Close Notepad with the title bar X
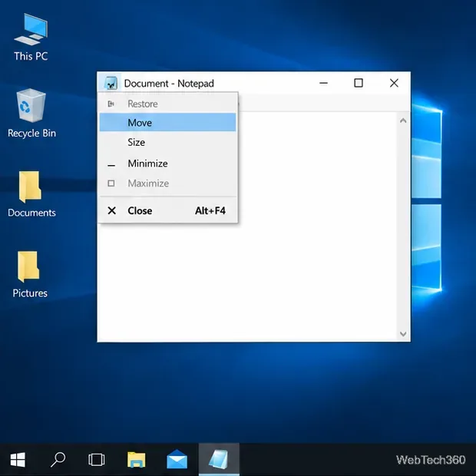Viewport: 476px width, 476px height. point(394,83)
